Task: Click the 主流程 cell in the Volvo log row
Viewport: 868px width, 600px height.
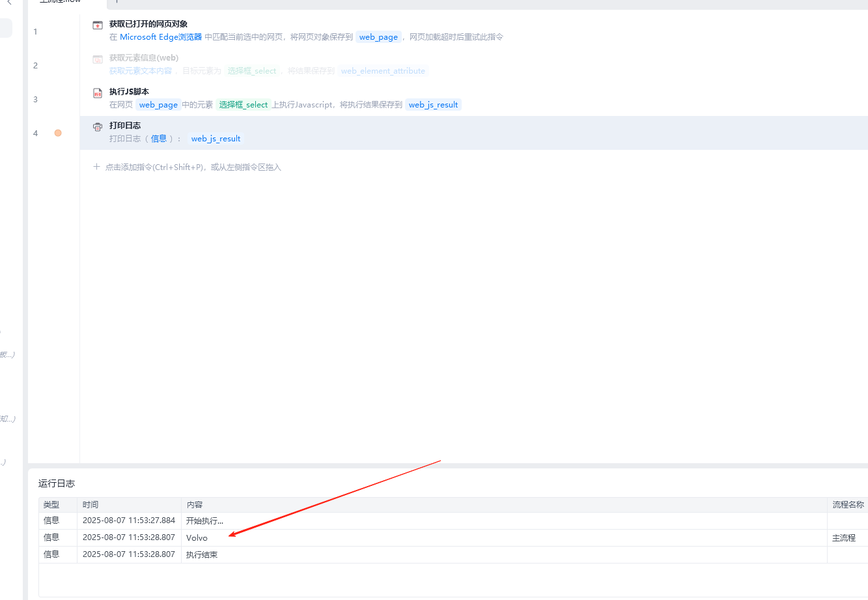Action: (x=844, y=538)
